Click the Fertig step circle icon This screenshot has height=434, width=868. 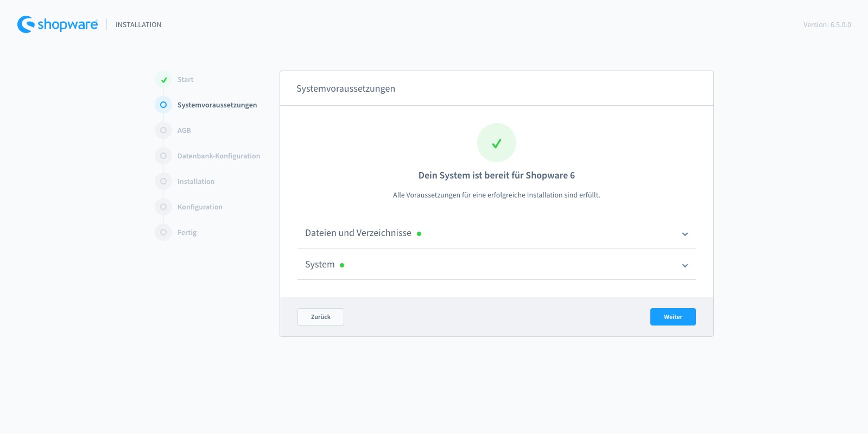click(163, 232)
